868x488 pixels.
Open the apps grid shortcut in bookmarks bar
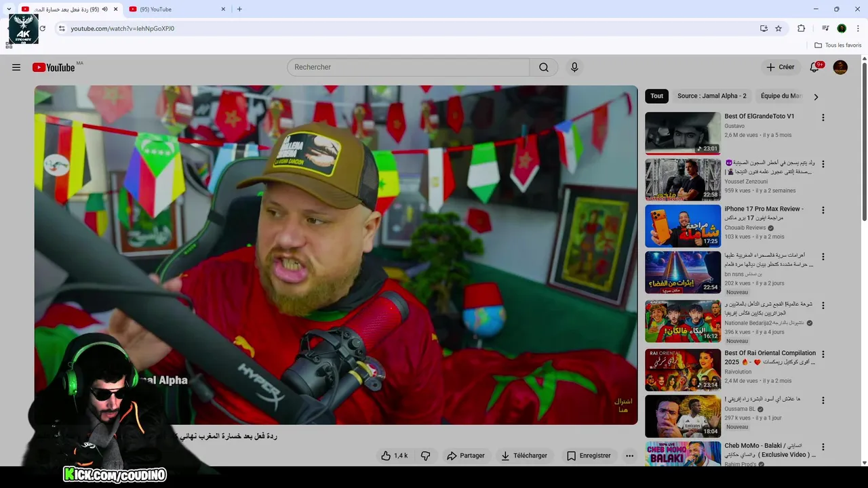point(9,45)
